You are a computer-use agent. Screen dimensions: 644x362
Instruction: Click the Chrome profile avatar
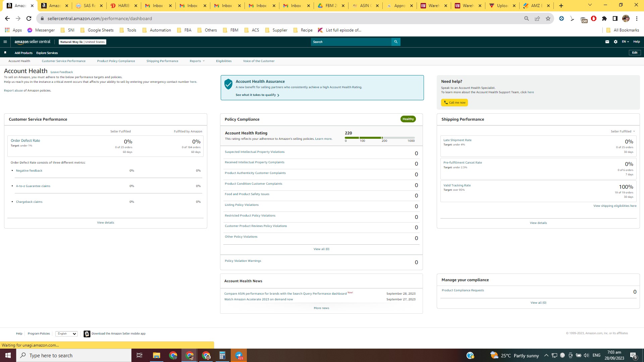[x=626, y=18]
